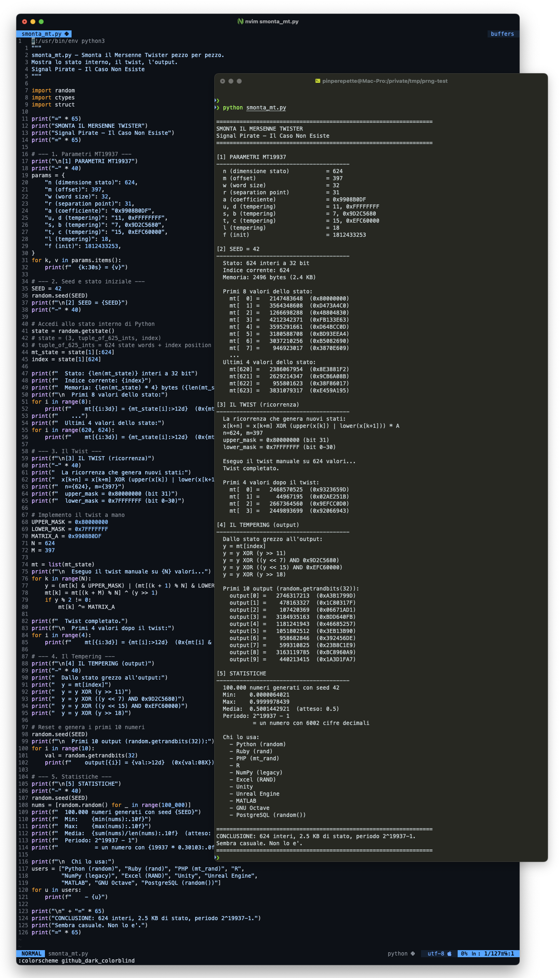
Task: Click the terminal title pinperepette@Mac-Pro:/private/tmp/prng-test
Action: click(x=385, y=81)
